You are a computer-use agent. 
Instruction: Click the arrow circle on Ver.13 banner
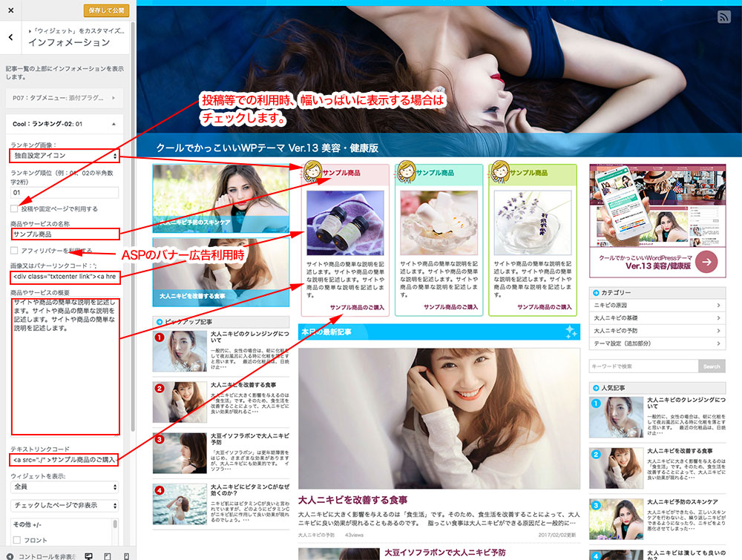point(706,262)
